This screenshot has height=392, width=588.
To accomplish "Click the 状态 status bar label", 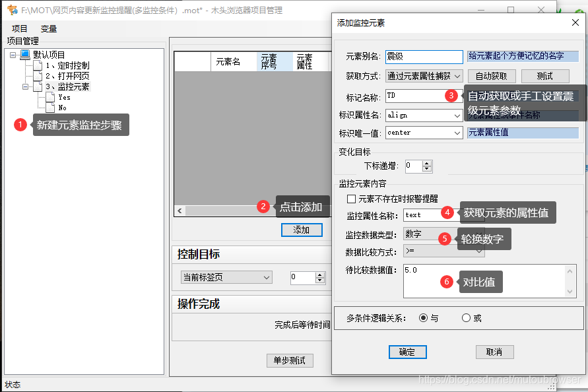I will coord(13,385).
